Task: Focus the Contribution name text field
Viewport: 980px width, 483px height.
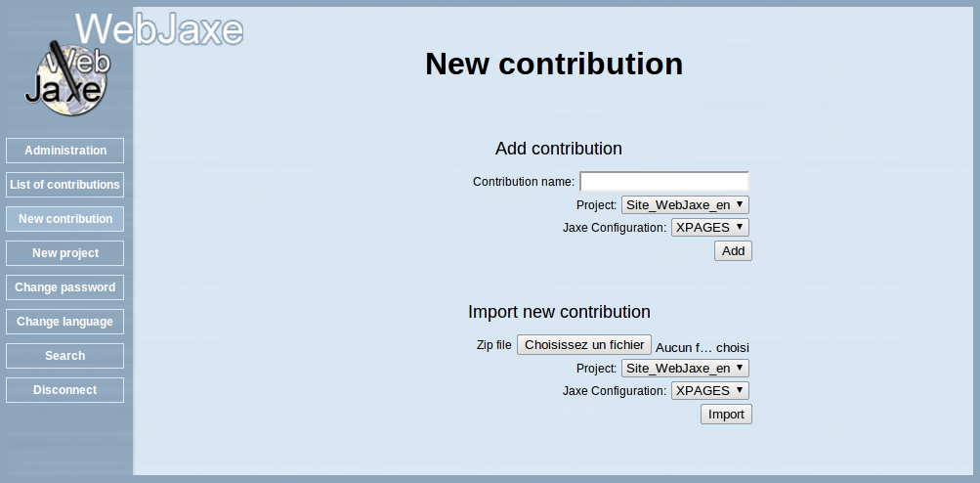Action: [664, 182]
